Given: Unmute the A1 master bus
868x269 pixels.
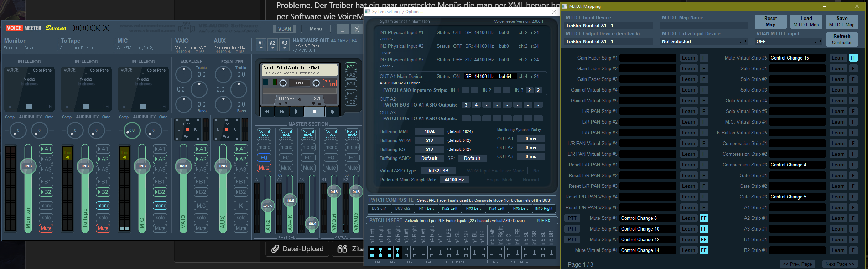Looking at the screenshot, I should click(x=264, y=168).
